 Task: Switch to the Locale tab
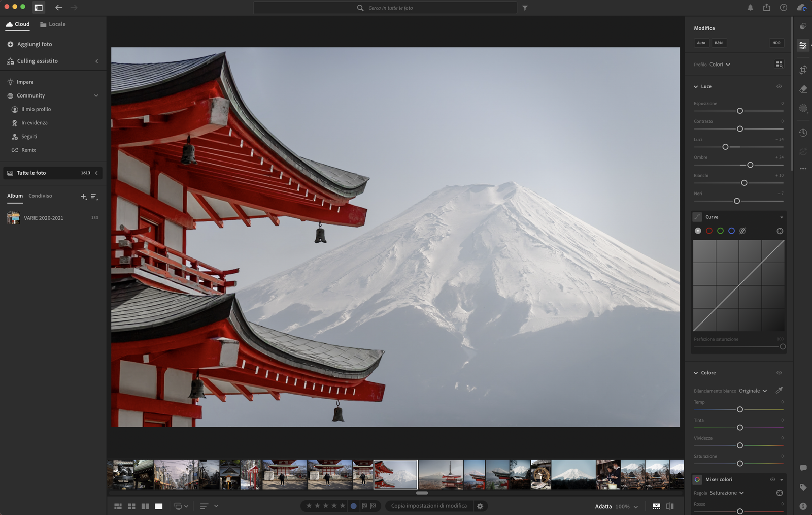[x=53, y=24]
